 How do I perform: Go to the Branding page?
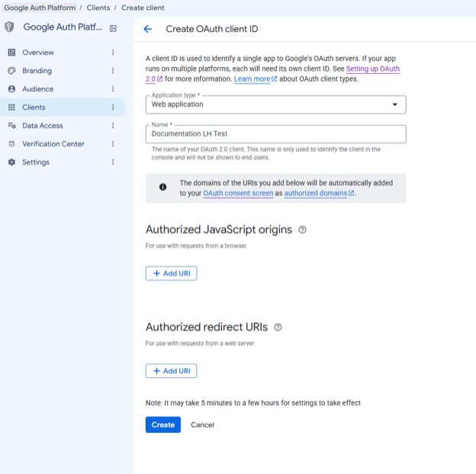click(x=63, y=71)
